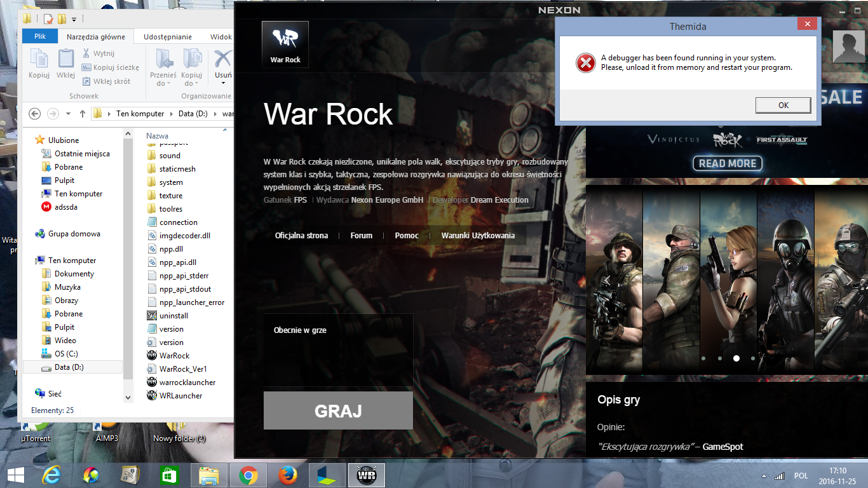
Task: Click Pomoc link in launcher
Action: point(407,236)
